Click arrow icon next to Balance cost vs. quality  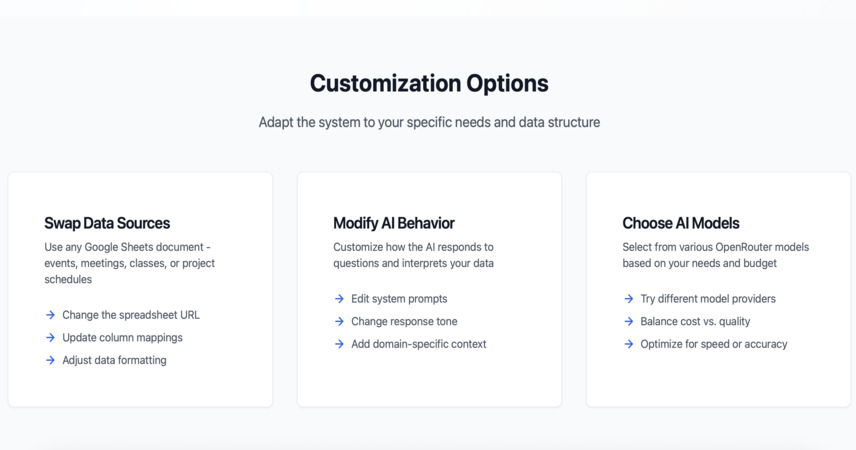(628, 322)
